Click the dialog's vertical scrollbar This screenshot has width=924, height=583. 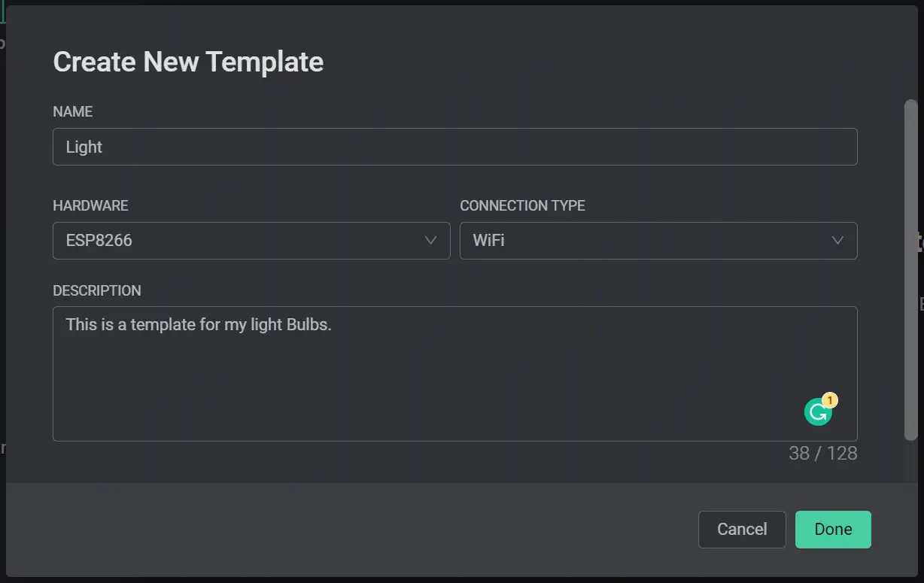pos(910,271)
